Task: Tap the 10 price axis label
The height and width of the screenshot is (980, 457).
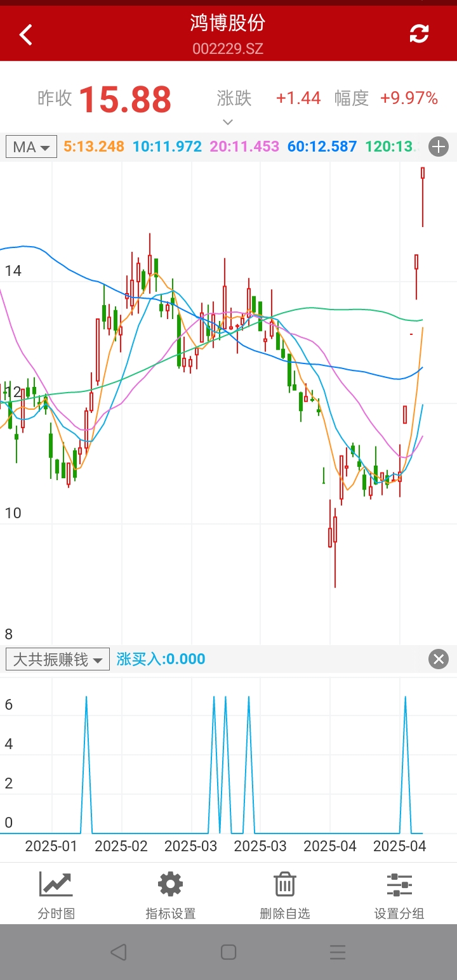Action: (x=13, y=513)
